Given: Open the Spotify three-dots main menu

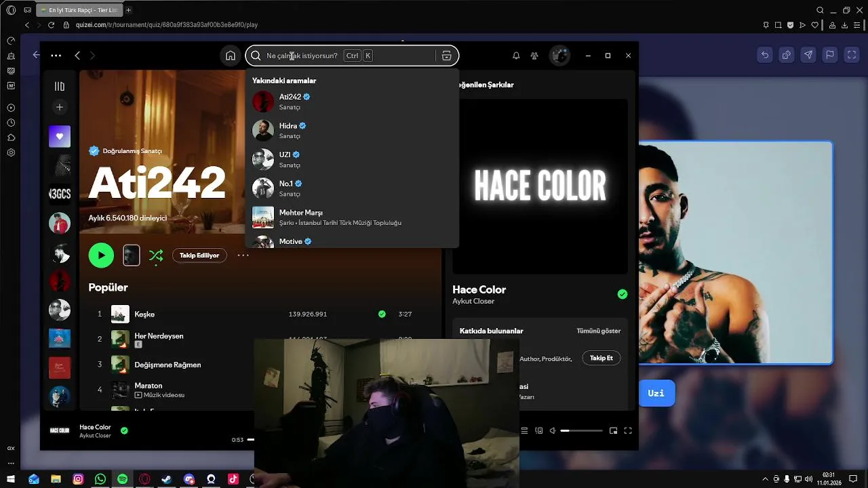Looking at the screenshot, I should tap(56, 56).
